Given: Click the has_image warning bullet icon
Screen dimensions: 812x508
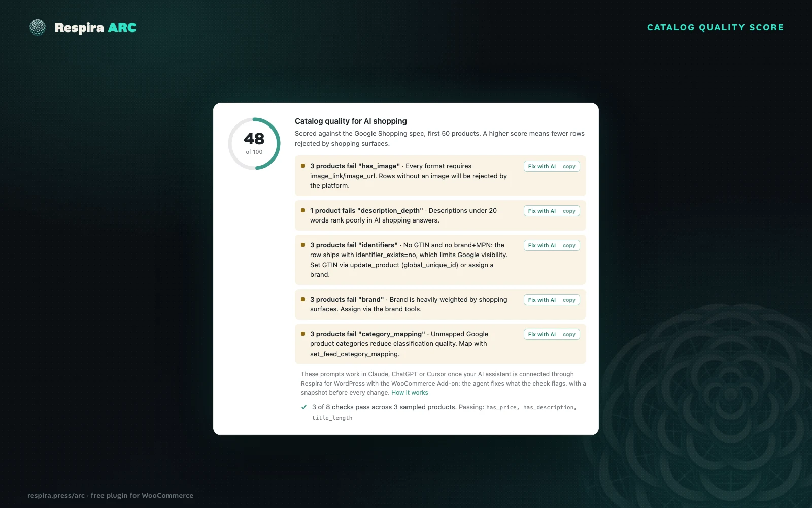Looking at the screenshot, I should tap(303, 166).
